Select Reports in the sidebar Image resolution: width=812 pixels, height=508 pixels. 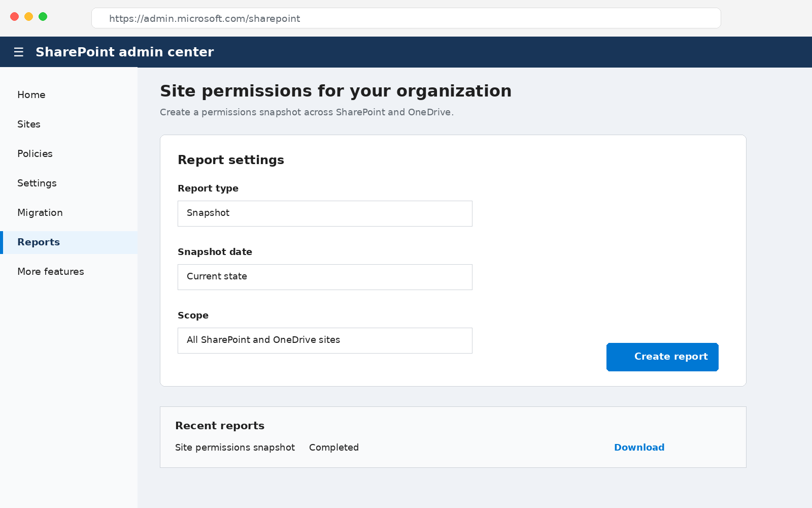point(69,242)
